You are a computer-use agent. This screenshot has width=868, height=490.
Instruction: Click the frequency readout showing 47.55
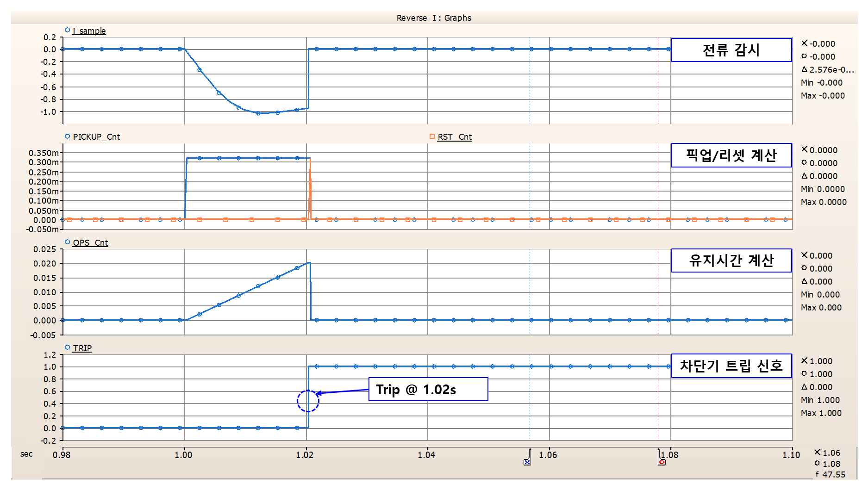[833, 474]
